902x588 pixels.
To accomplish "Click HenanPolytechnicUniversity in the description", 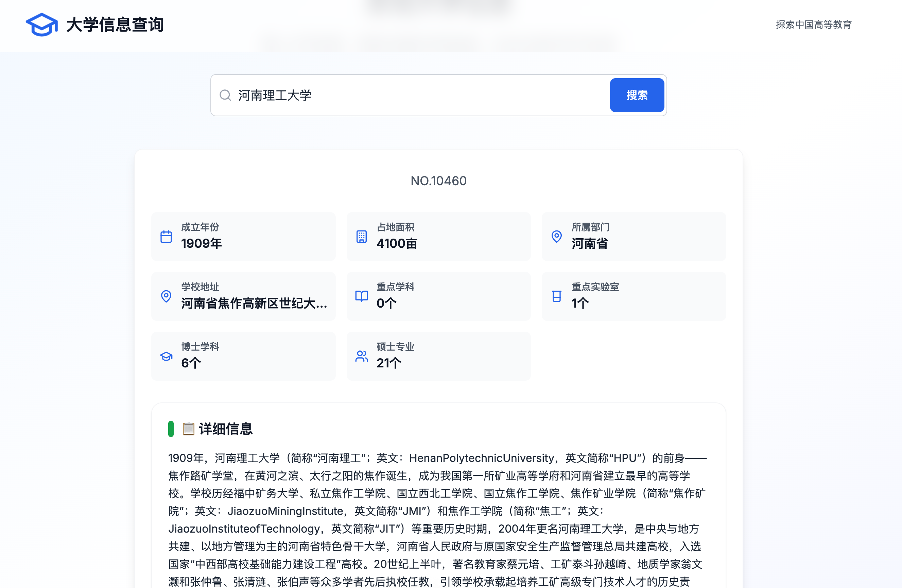I will click(x=481, y=458).
